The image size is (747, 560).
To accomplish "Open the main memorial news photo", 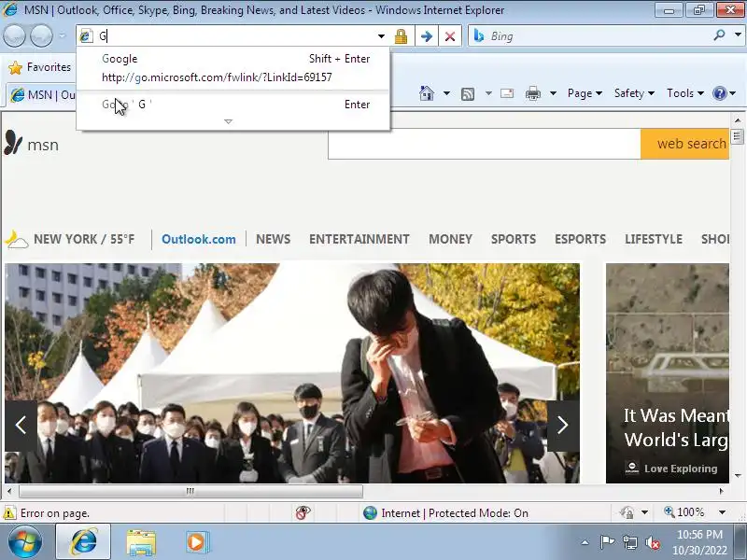I will coord(292,373).
